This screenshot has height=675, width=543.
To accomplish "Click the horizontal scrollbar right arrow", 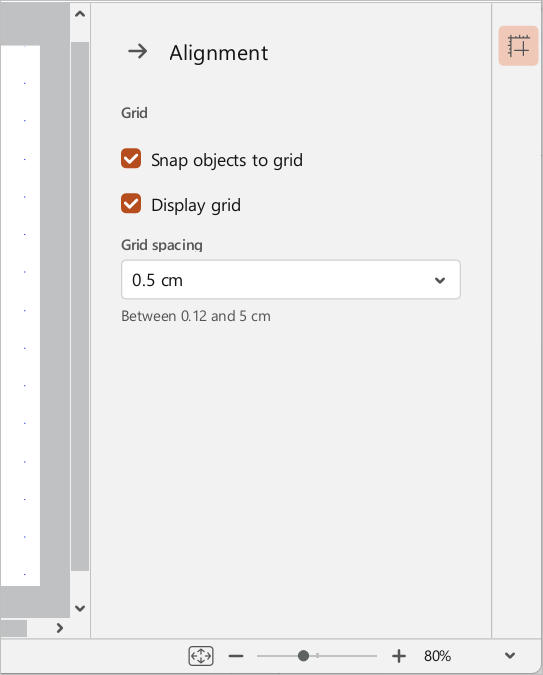I will [x=60, y=628].
